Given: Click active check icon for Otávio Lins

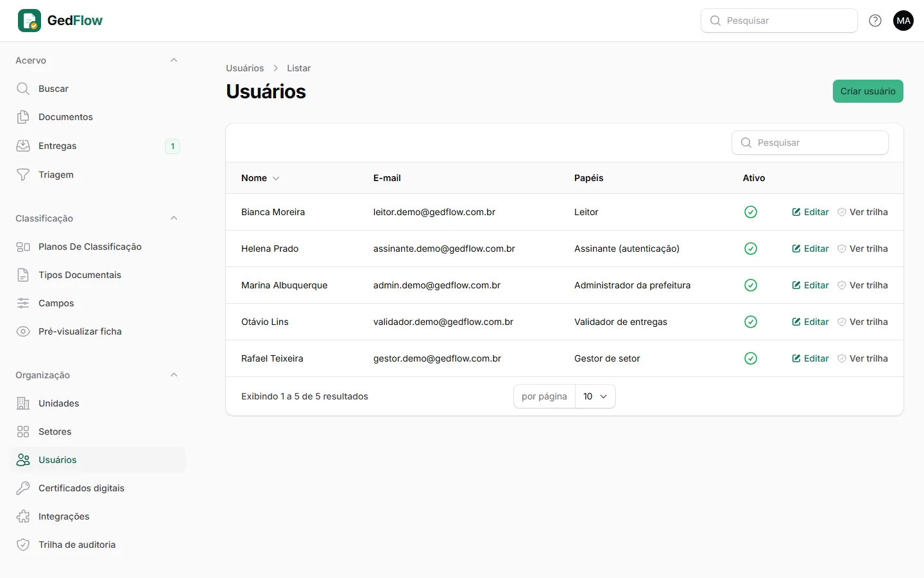Looking at the screenshot, I should point(751,322).
